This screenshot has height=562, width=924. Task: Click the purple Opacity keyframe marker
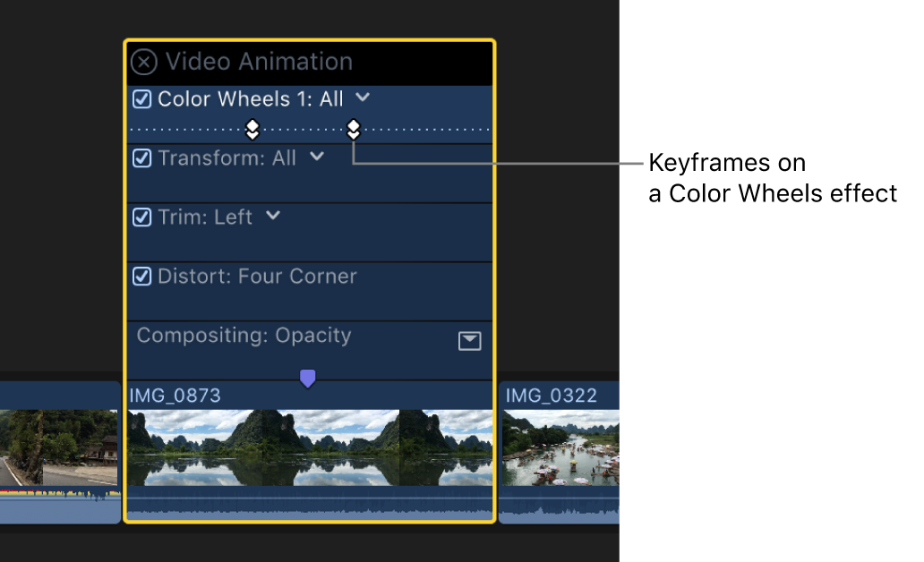point(308,379)
